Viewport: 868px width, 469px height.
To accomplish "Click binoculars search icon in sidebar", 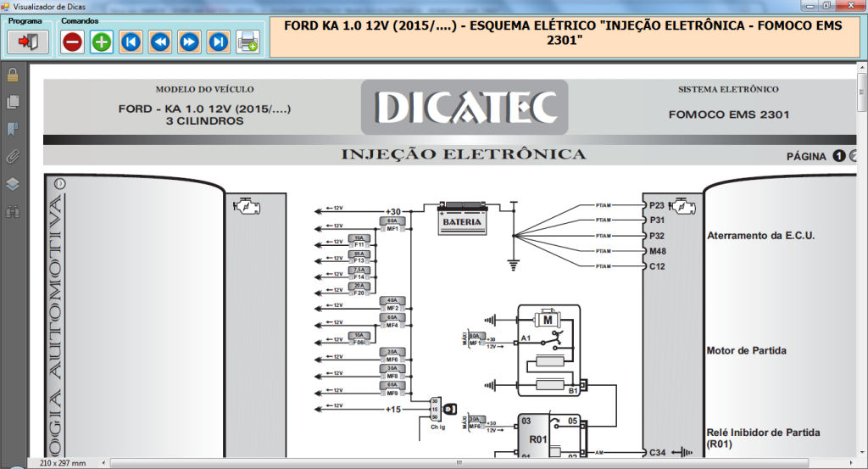I will click(13, 211).
